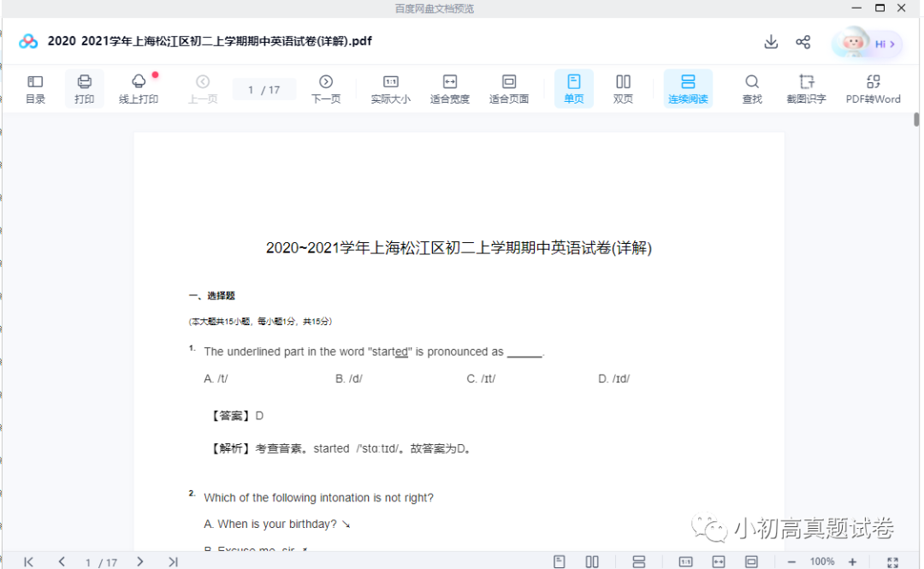Viewport: 924px width, 569px height.
Task: Switch to 单页 single page view
Action: 573,89
